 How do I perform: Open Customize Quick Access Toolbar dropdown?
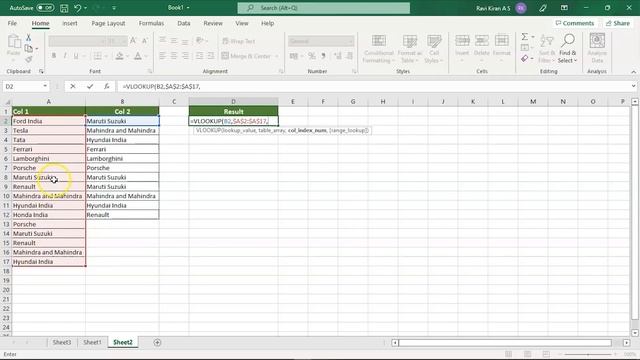click(x=114, y=8)
